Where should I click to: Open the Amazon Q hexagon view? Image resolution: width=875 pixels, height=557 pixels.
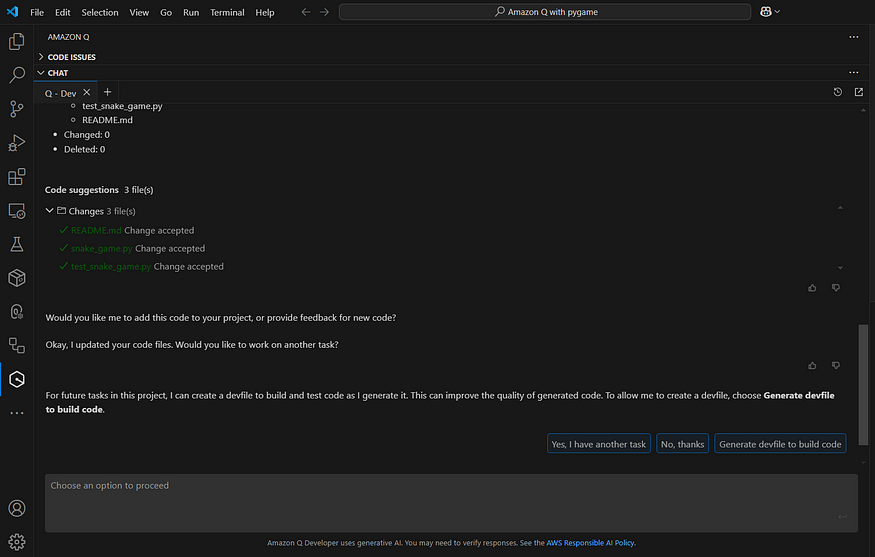coord(17,380)
